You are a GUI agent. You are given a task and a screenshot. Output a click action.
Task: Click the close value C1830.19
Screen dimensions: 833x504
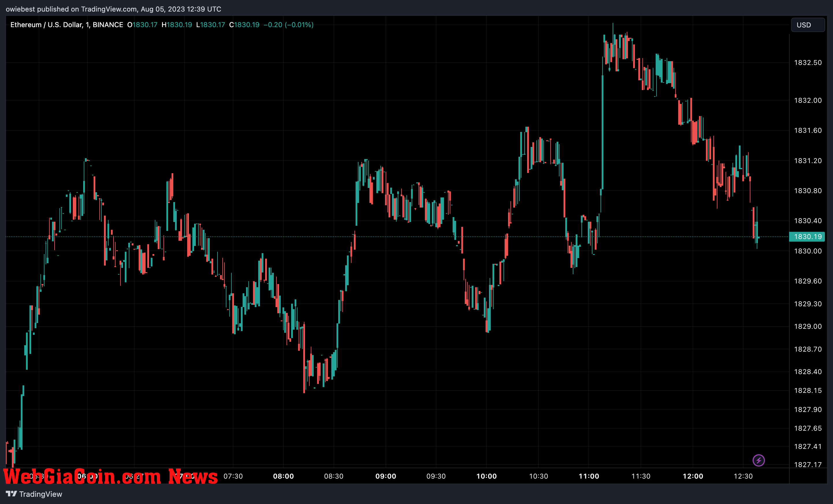tap(244, 25)
